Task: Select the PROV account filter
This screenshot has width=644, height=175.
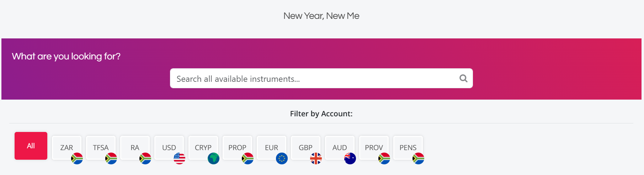Action: coord(374,147)
